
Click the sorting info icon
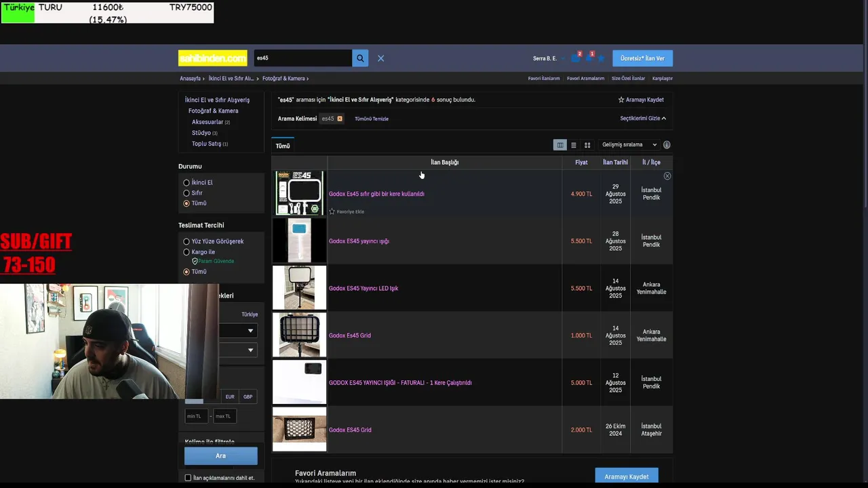(x=667, y=145)
